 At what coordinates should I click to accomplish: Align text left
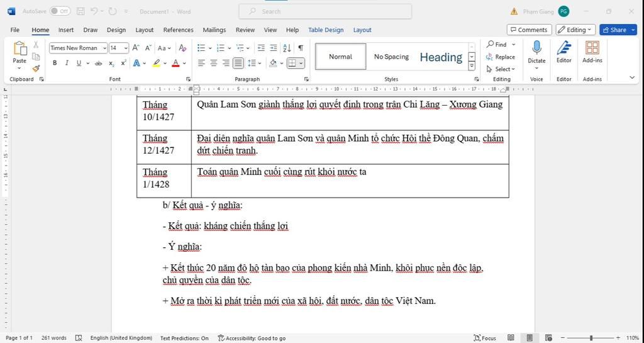pos(201,64)
